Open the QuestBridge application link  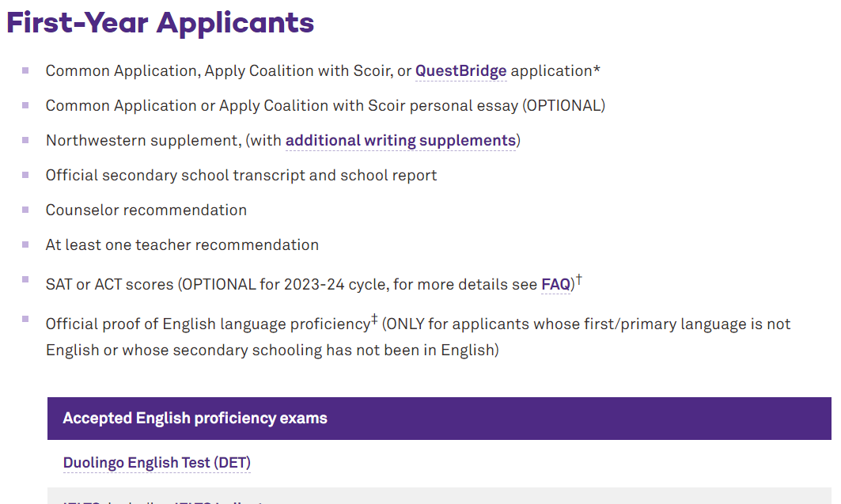click(x=460, y=71)
